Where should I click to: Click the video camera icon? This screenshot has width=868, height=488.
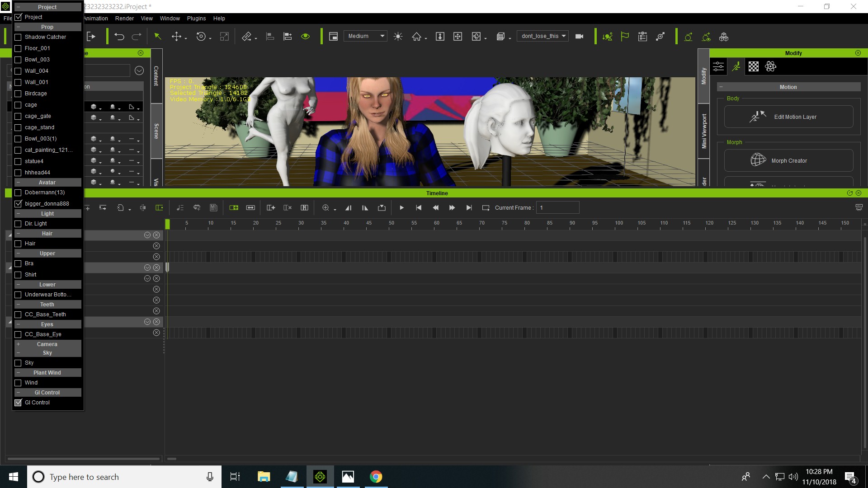(579, 37)
